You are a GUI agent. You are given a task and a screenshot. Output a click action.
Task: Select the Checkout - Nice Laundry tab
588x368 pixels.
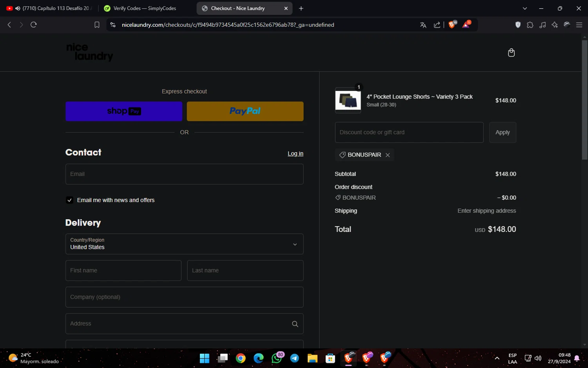coord(245,8)
